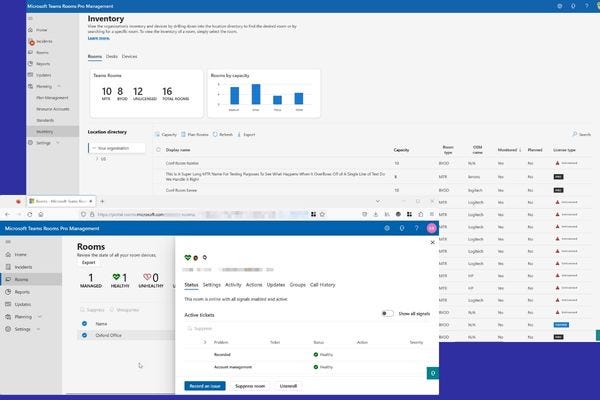The image size is (600, 400).
Task: Switch to the Actions tab in room panel
Action: pos(254,285)
